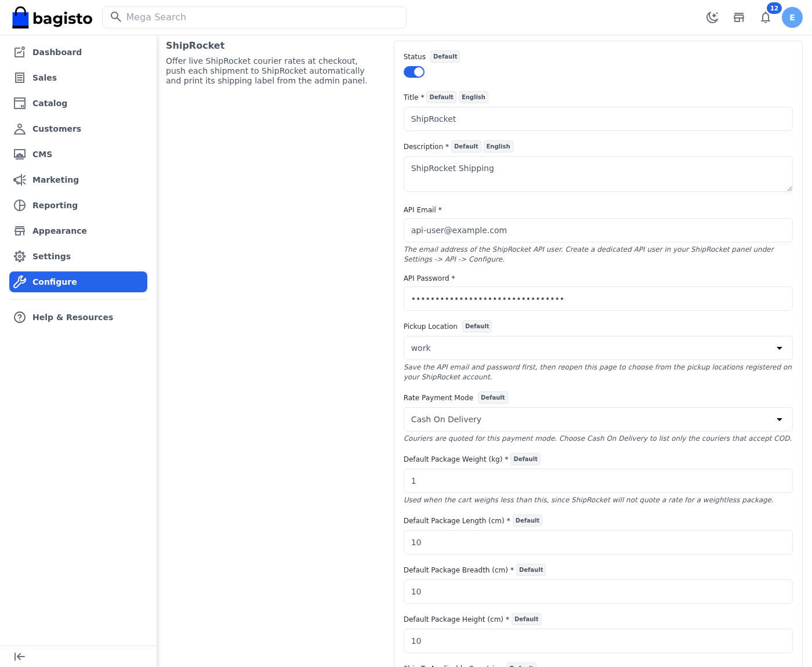Viewport: 812px width, 667px height.
Task: Open the storefront shop icon
Action: click(739, 17)
